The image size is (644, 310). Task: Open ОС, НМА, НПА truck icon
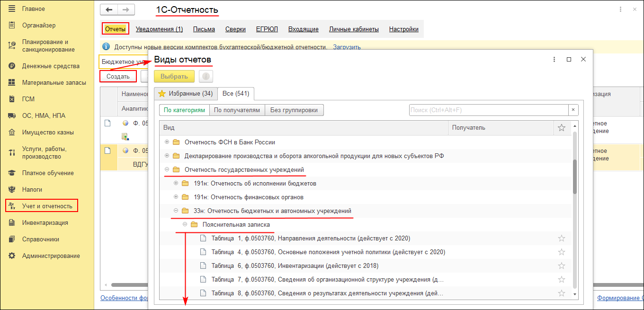12,116
